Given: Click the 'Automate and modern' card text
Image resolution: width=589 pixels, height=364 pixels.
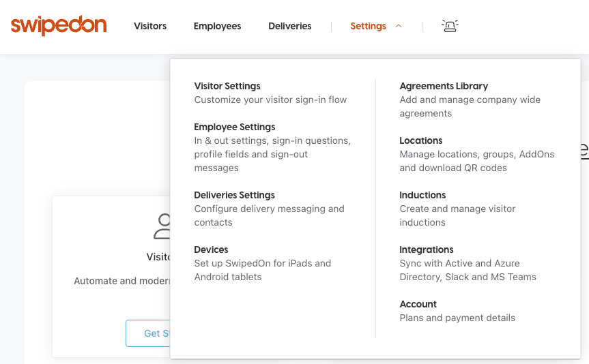Looking at the screenshot, I should (x=122, y=281).
